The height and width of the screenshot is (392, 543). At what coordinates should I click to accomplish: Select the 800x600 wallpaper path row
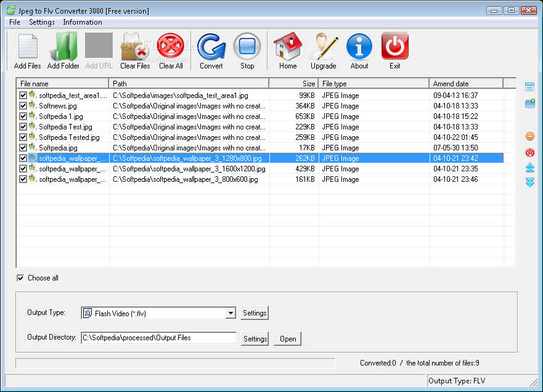pos(186,179)
